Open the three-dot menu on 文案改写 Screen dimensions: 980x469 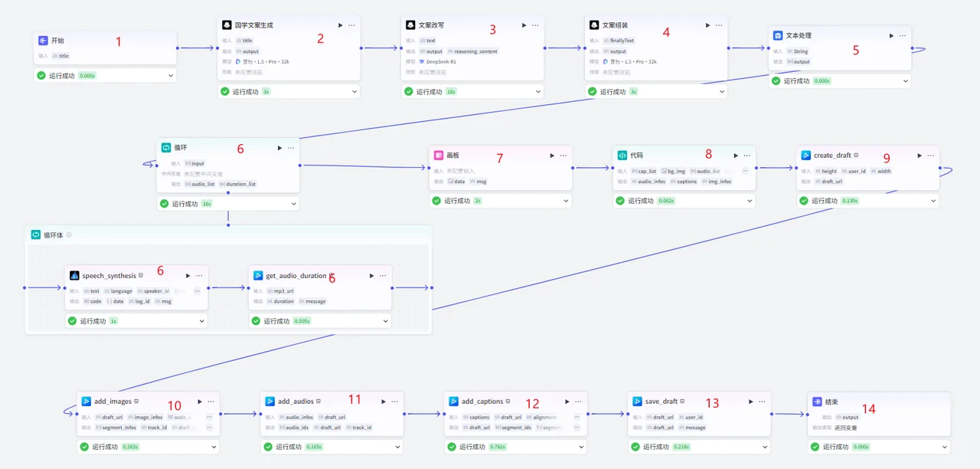535,25
